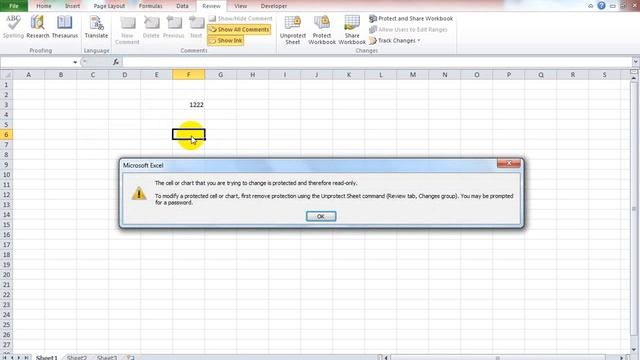Select column A header
Screen dimensions: 640x360
tap(29, 75)
